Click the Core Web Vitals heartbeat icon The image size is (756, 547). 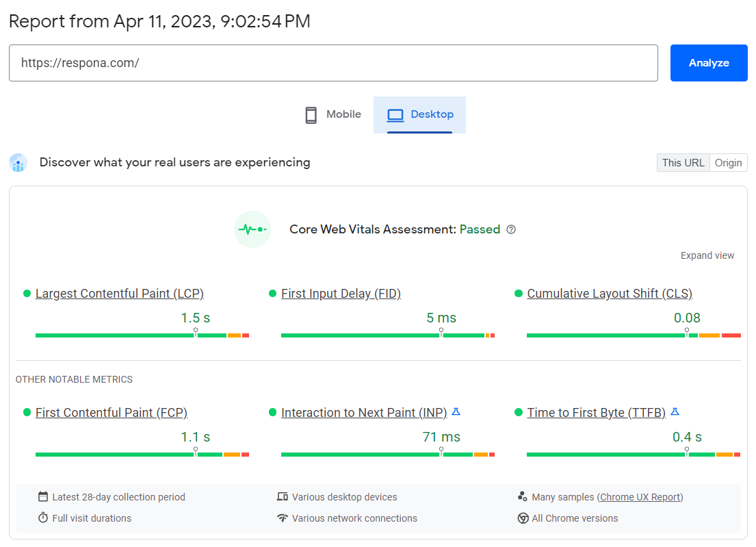pyautogui.click(x=252, y=229)
